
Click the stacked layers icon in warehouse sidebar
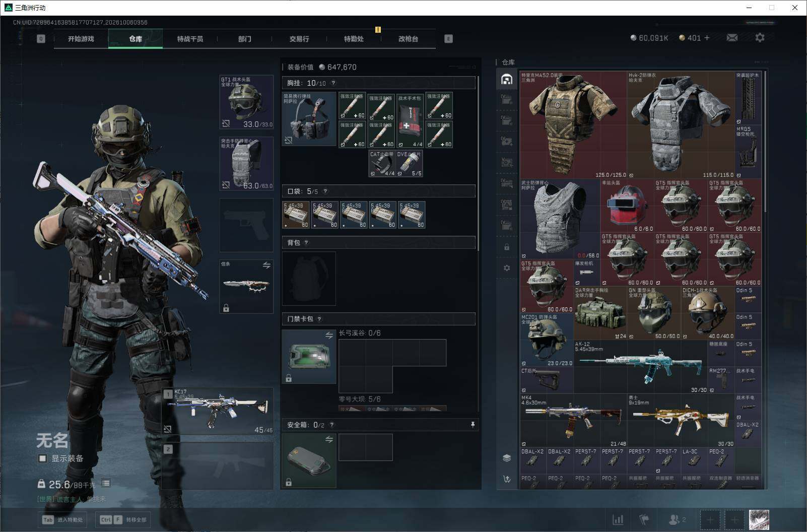coord(507,457)
